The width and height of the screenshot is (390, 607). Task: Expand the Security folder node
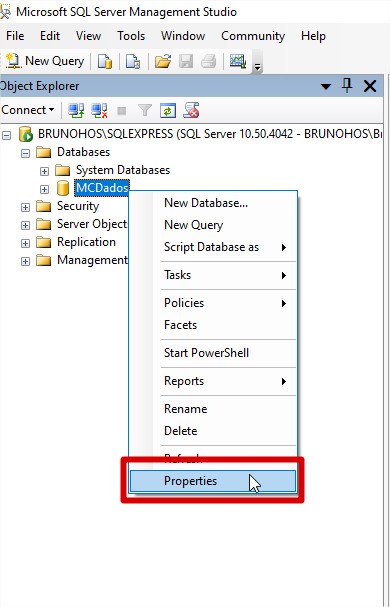pos(26,207)
